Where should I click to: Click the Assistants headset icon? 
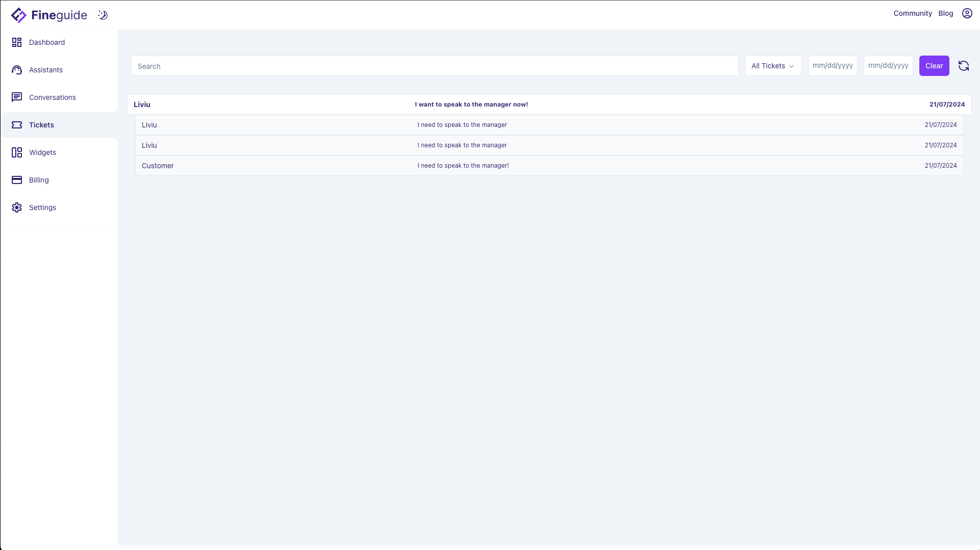coord(17,70)
